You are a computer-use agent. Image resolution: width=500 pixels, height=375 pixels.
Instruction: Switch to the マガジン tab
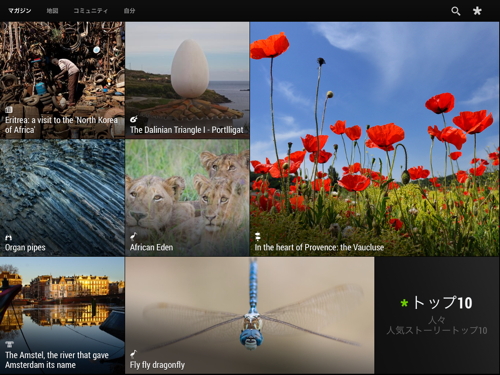coord(20,11)
